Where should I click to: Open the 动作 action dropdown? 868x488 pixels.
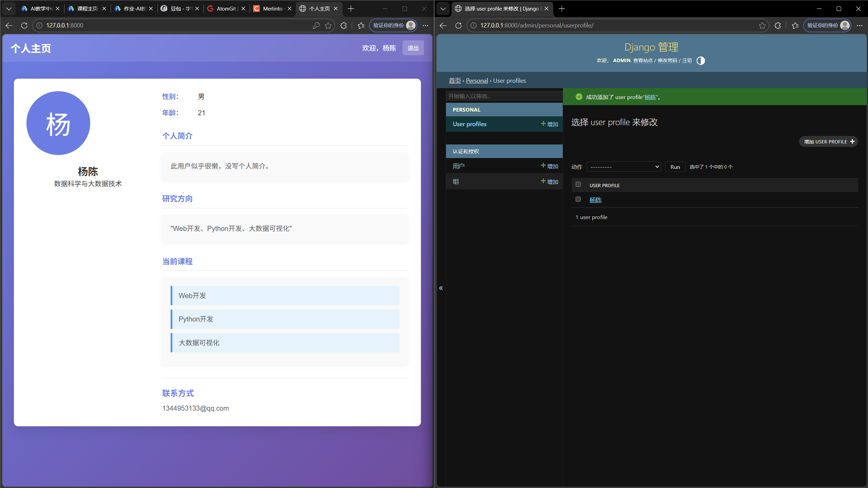[623, 167]
